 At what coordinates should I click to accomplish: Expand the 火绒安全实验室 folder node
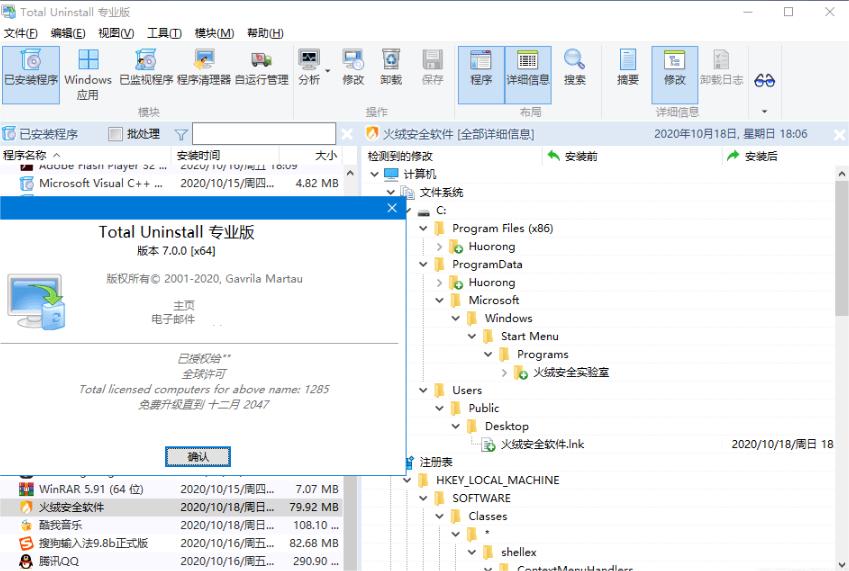pos(504,372)
